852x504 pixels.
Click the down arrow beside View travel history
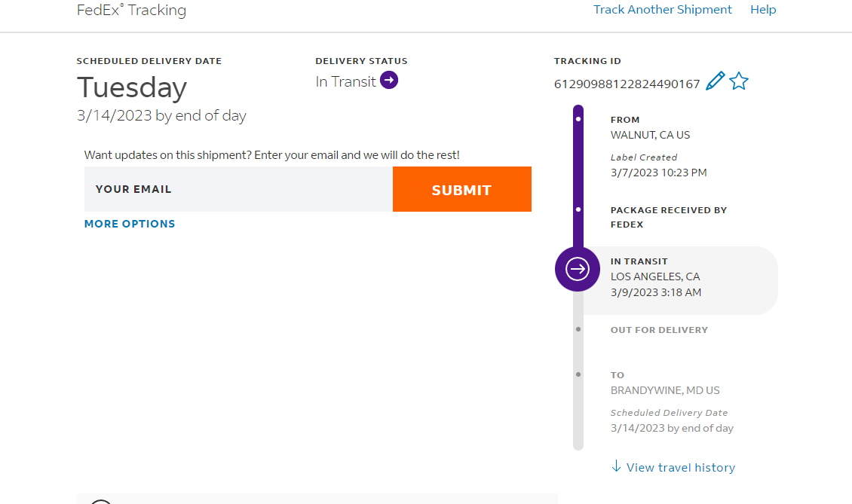click(x=616, y=466)
